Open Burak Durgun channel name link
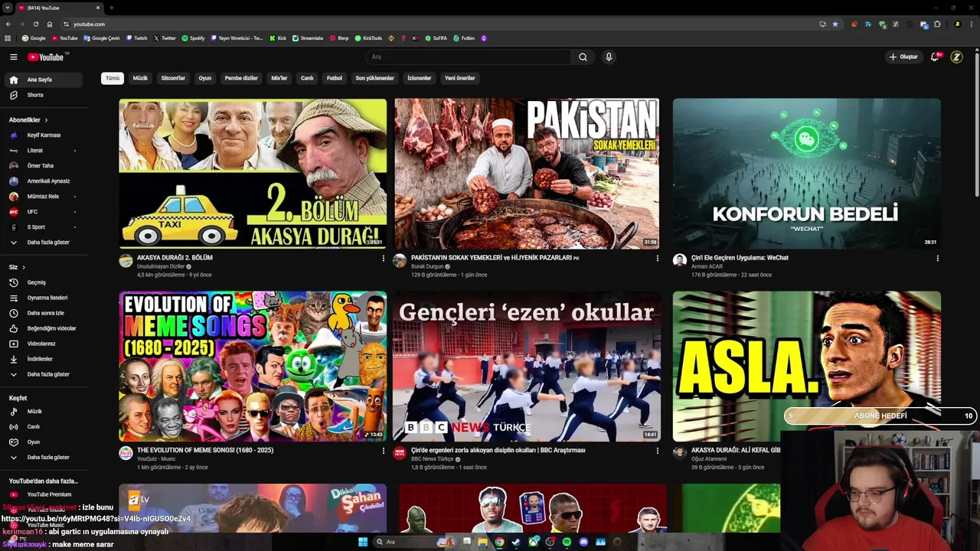This screenshot has height=551, width=980. click(x=427, y=266)
